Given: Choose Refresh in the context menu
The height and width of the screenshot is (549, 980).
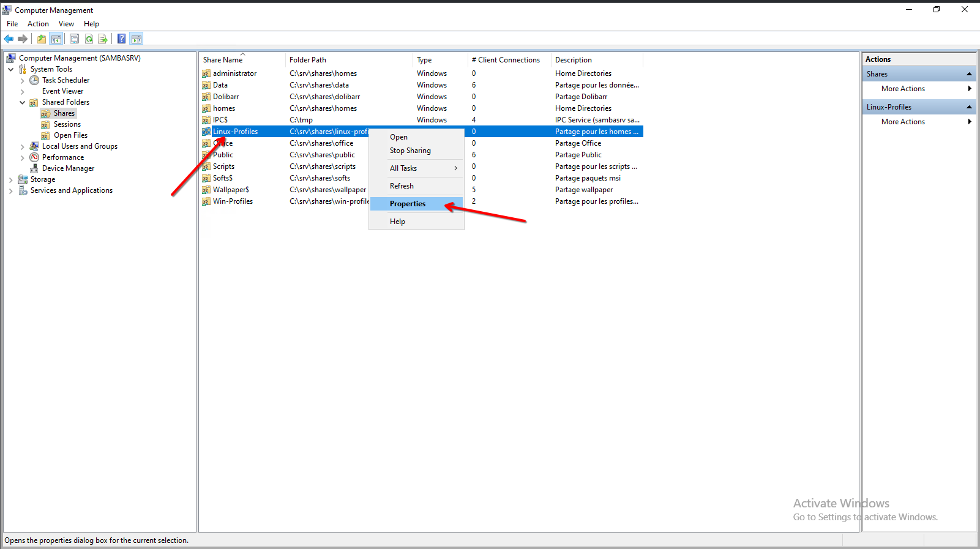Looking at the screenshot, I should pyautogui.click(x=416, y=186).
